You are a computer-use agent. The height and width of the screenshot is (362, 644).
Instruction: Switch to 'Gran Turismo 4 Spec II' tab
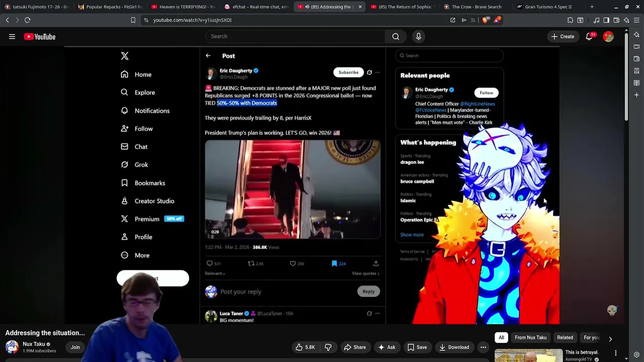point(549,7)
